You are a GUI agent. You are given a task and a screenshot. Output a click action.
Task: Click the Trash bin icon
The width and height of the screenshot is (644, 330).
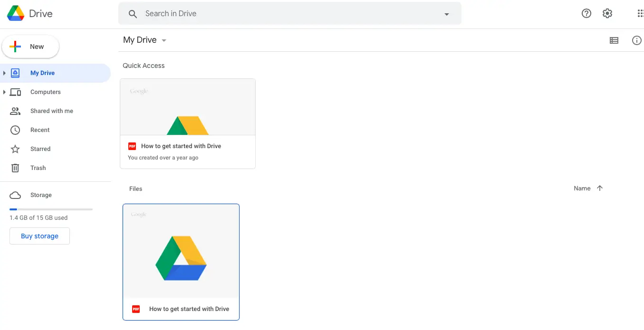coord(15,168)
